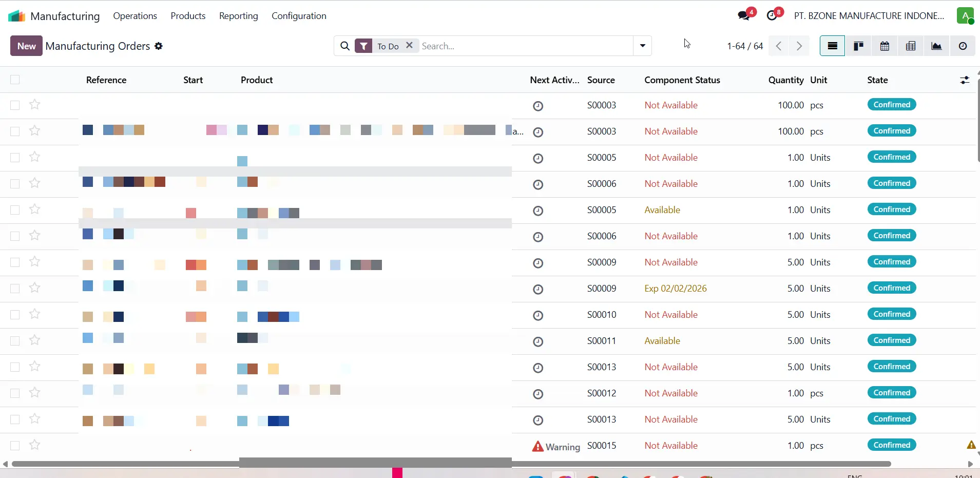Switch to the list view
980x478 pixels.
[x=832, y=46]
